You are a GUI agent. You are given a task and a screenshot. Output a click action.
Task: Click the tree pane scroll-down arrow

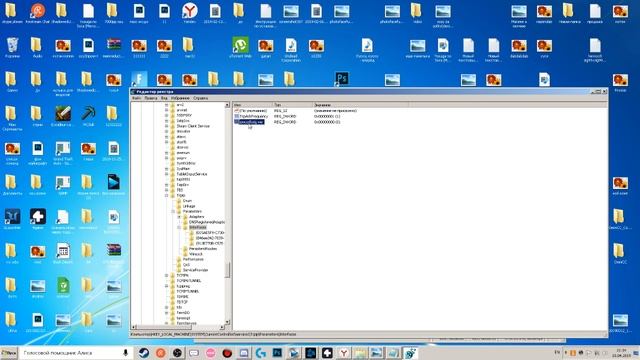[227, 322]
